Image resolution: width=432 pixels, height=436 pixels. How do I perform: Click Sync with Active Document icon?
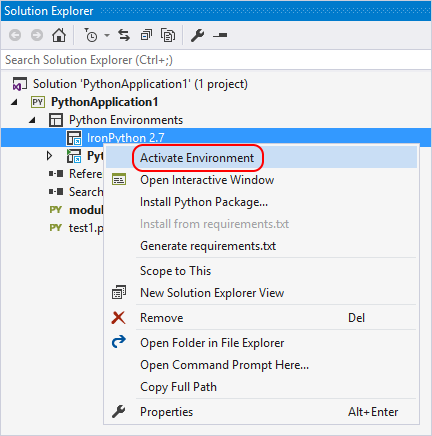click(x=124, y=35)
